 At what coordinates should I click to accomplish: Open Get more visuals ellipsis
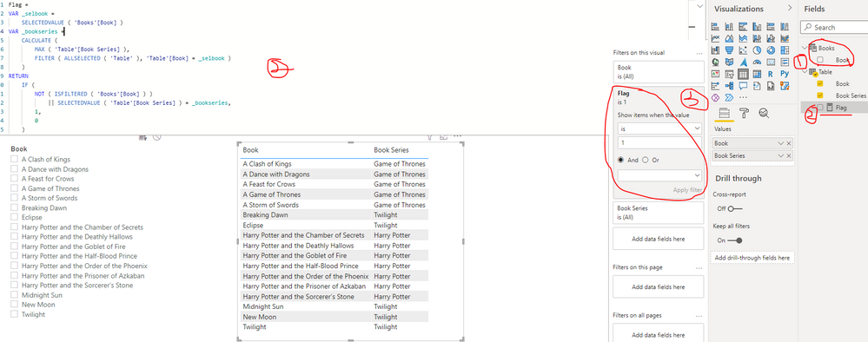point(743,97)
